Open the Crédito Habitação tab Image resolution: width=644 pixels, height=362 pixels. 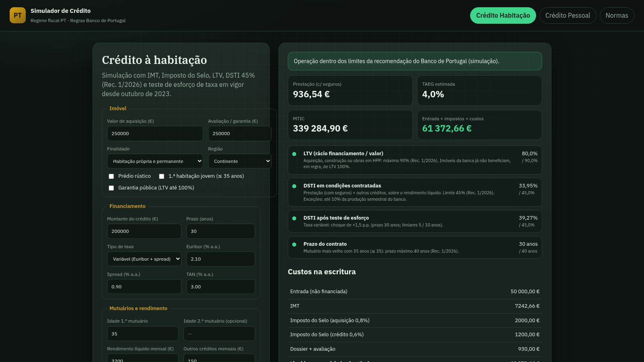pyautogui.click(x=503, y=15)
